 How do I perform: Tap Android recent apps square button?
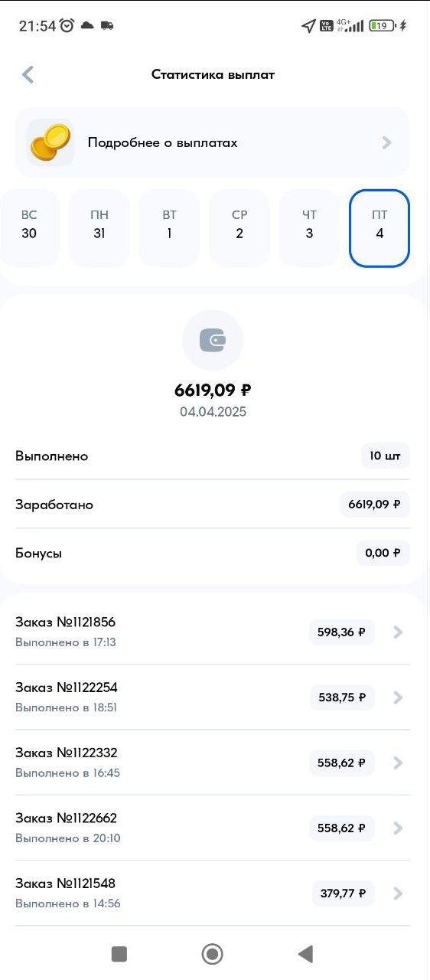point(119,953)
